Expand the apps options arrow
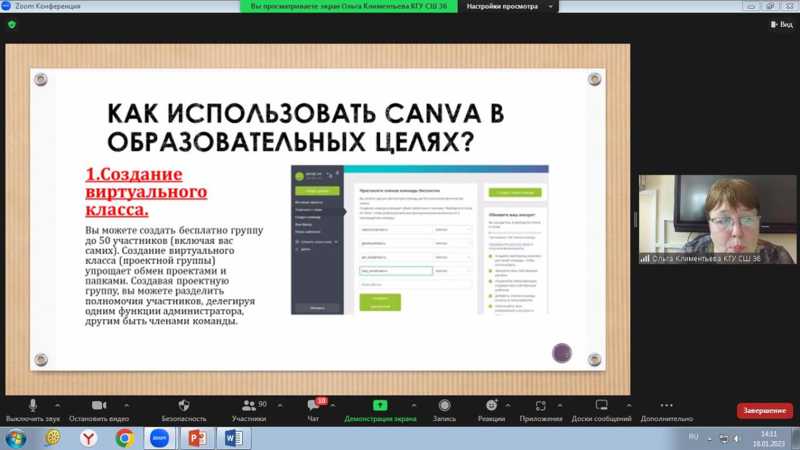Screen dimensions: 800x450 pyautogui.click(x=560, y=405)
